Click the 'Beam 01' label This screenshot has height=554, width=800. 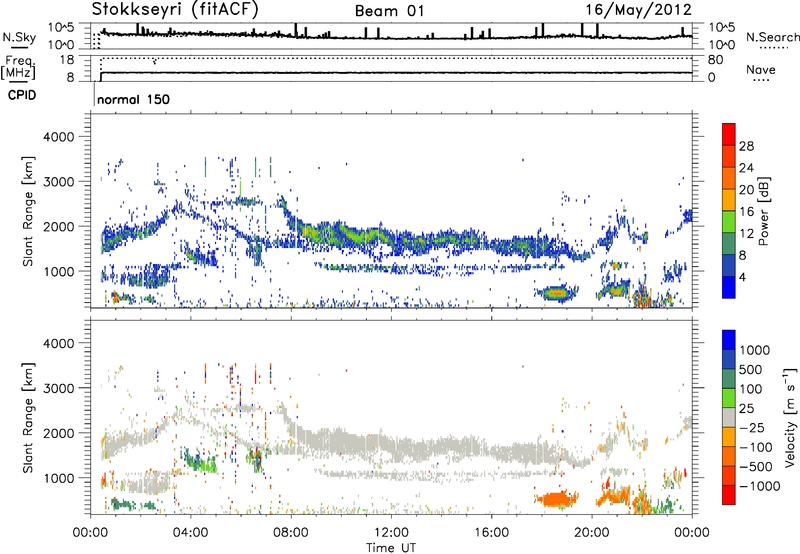(x=389, y=11)
